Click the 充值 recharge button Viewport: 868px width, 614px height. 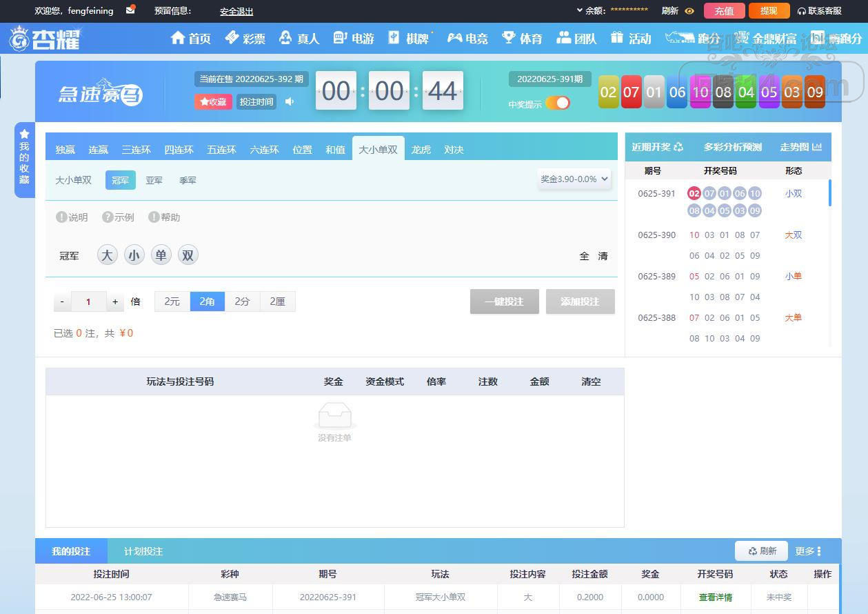click(724, 11)
